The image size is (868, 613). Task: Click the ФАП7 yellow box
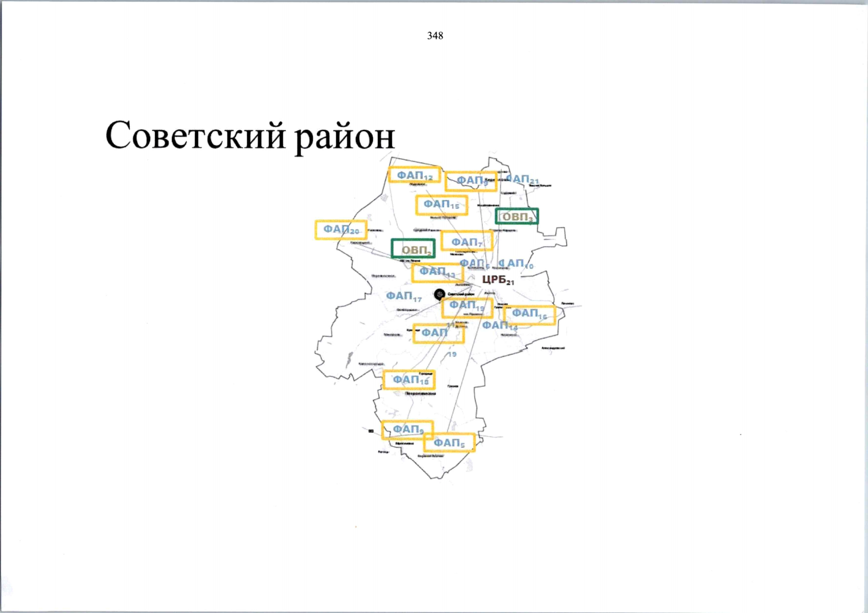click(x=467, y=242)
